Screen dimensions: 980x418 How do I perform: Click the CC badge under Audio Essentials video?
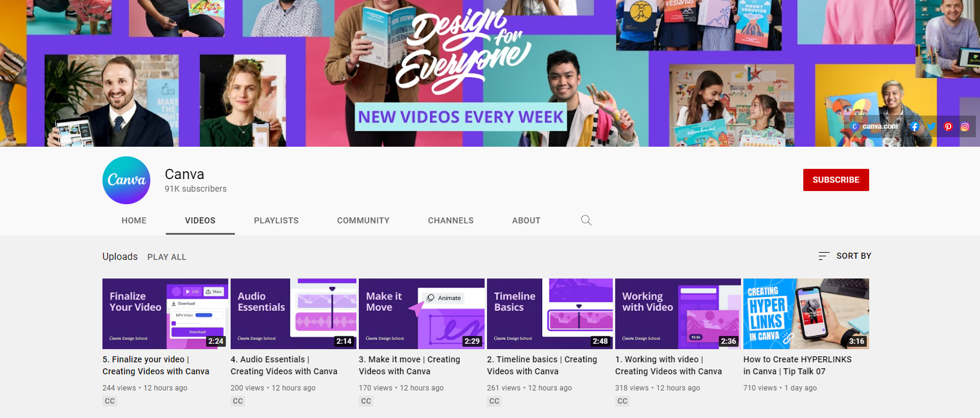tap(238, 401)
